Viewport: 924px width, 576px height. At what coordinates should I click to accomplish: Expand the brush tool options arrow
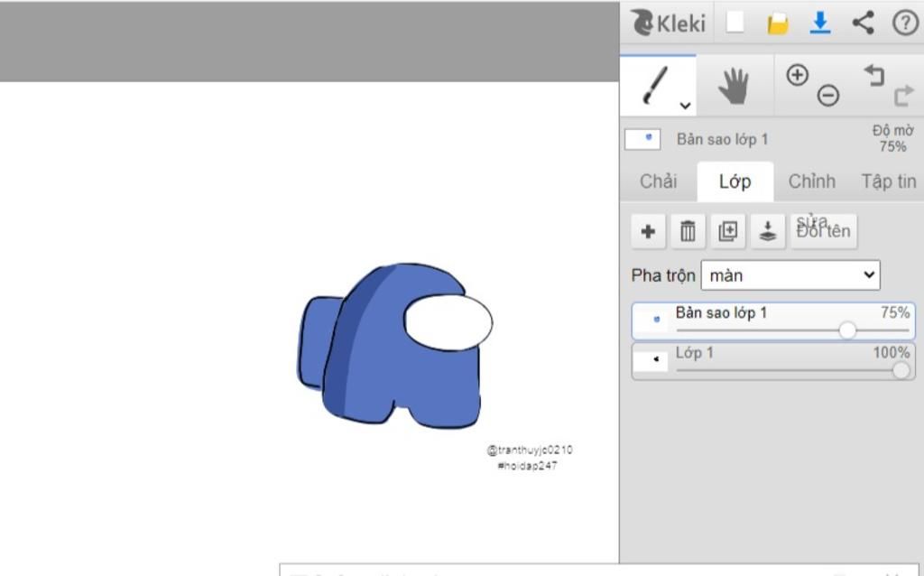685,107
